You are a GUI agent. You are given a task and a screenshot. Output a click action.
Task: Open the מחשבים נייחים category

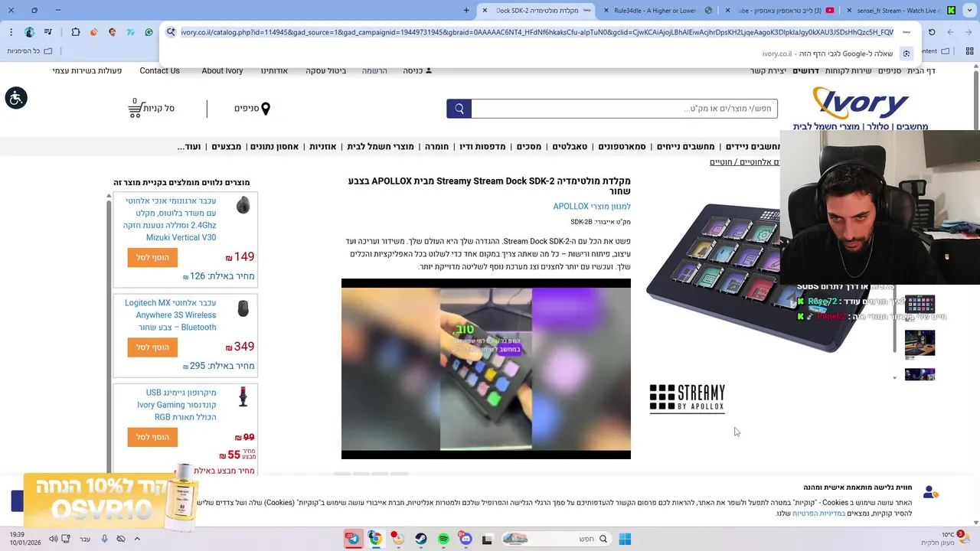(686, 146)
